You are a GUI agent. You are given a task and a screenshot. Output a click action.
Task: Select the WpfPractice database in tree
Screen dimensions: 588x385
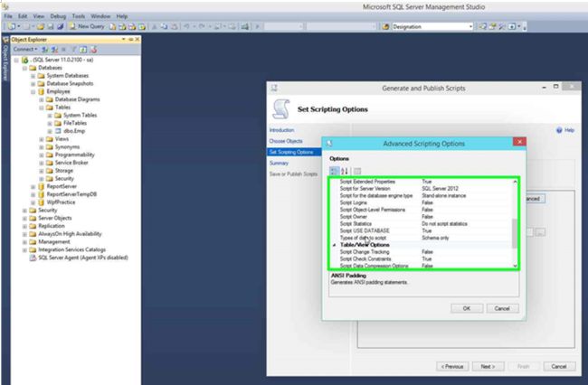coord(61,202)
